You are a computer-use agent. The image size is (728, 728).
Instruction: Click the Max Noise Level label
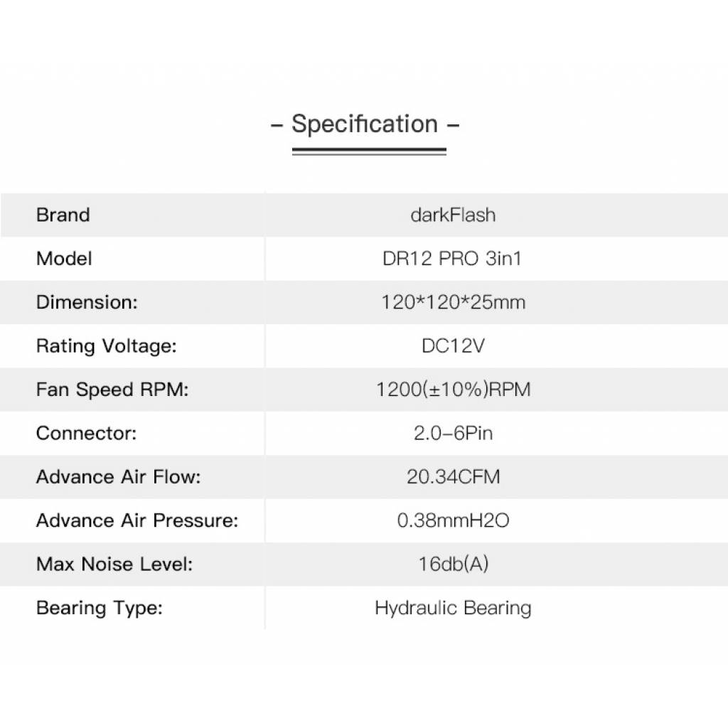click(x=114, y=564)
